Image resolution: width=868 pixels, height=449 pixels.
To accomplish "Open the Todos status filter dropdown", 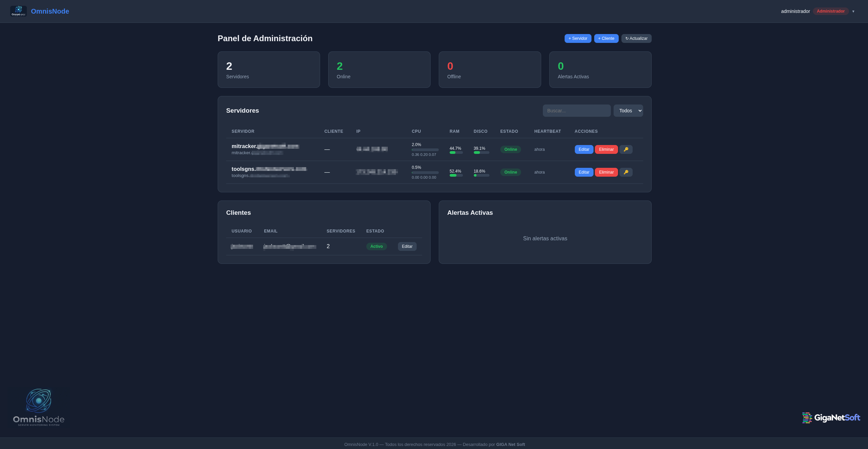I will [x=628, y=111].
